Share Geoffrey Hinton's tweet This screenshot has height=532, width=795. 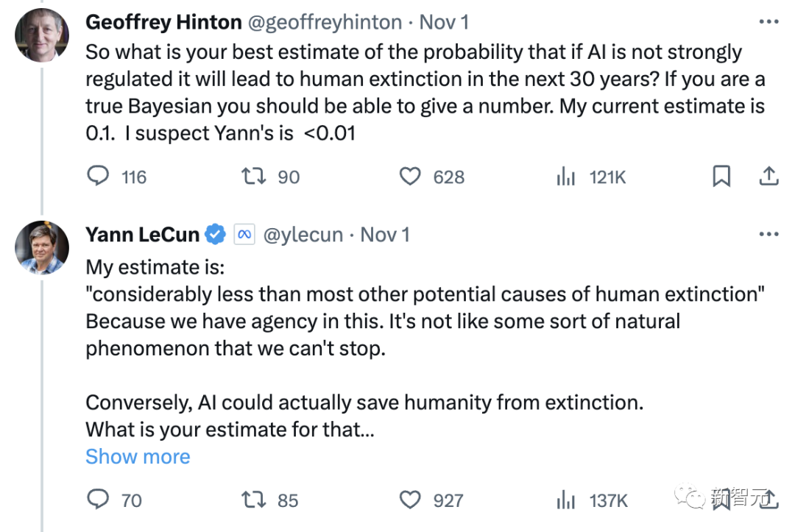(x=768, y=176)
